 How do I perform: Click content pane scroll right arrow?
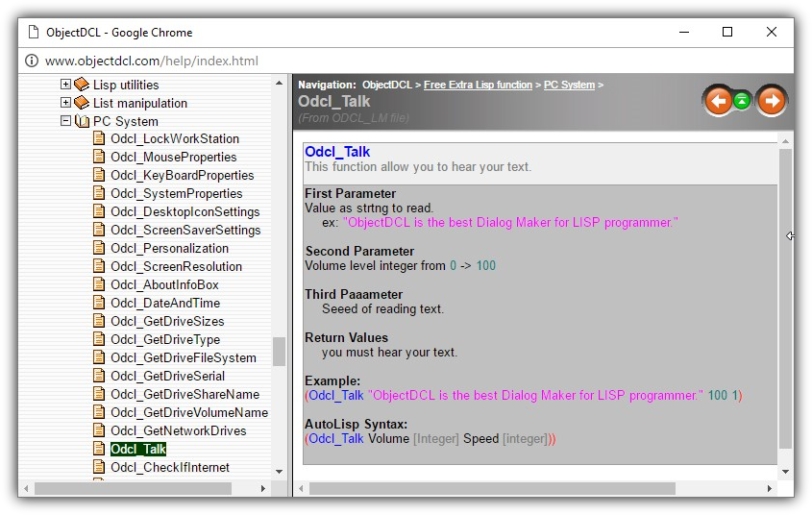point(770,488)
